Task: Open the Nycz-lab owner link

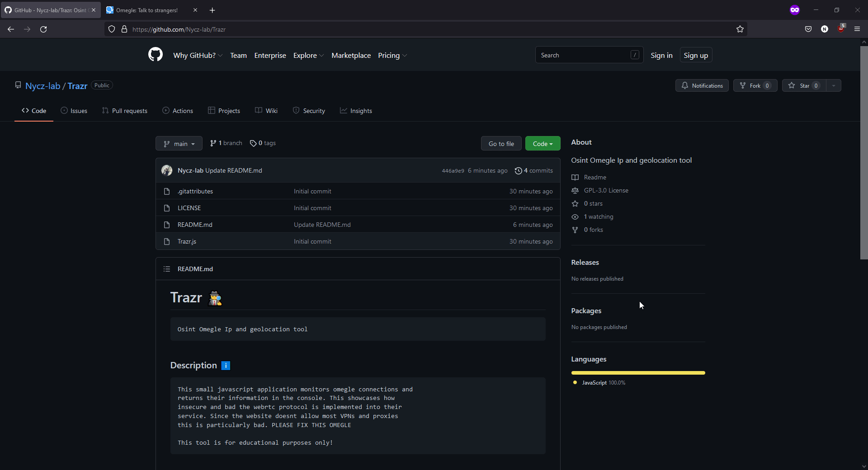Action: pyautogui.click(x=42, y=86)
